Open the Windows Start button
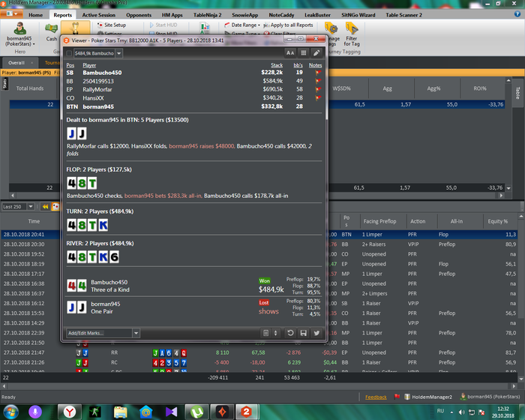The image size is (525, 420). click(11, 412)
